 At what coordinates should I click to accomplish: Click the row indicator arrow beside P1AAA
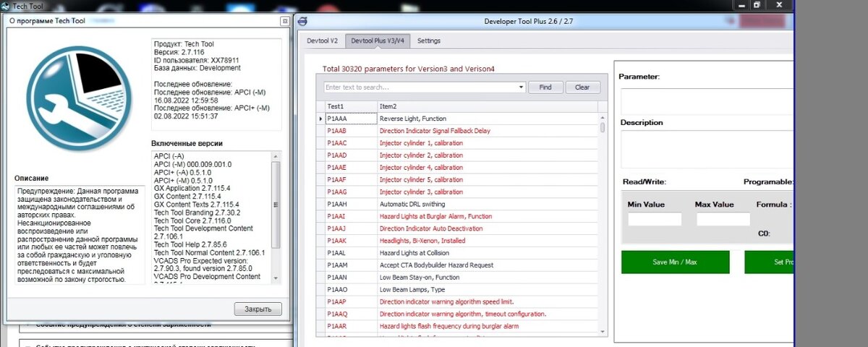320,119
